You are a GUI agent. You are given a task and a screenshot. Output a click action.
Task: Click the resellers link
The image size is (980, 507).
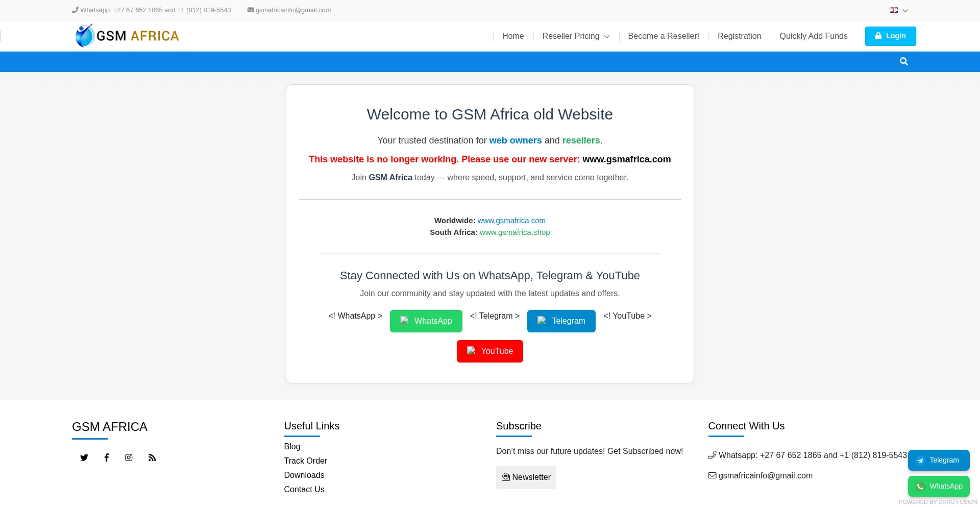(581, 140)
